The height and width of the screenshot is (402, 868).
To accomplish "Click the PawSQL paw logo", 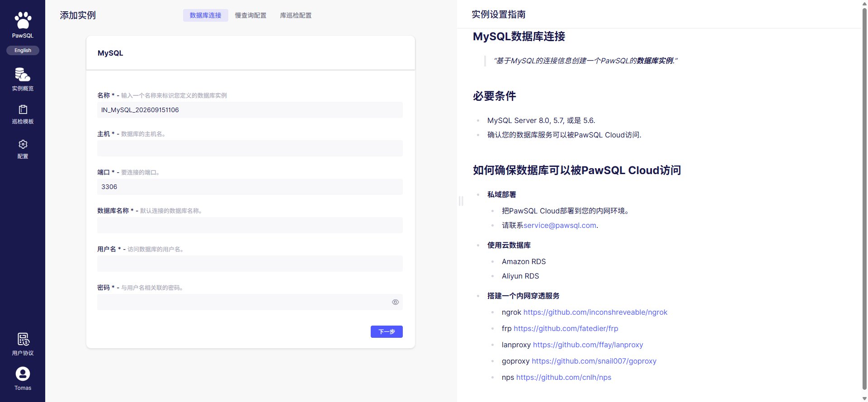I will click(23, 21).
